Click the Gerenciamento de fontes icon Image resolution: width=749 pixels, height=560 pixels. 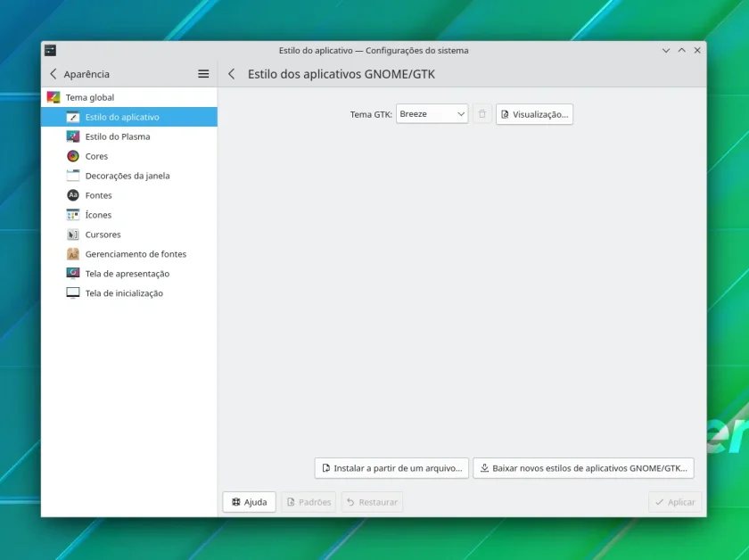pos(72,254)
